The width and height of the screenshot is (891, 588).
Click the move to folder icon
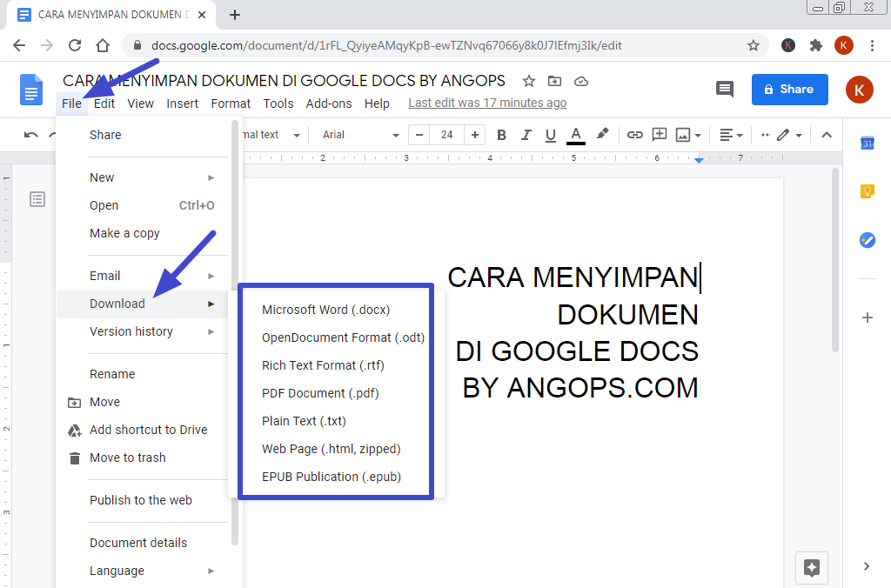coord(554,81)
